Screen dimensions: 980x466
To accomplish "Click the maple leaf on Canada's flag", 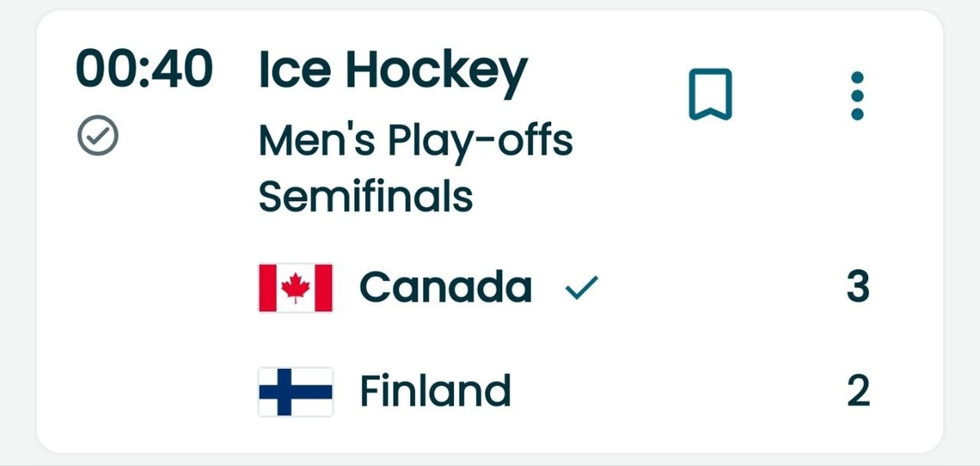I will (x=295, y=287).
